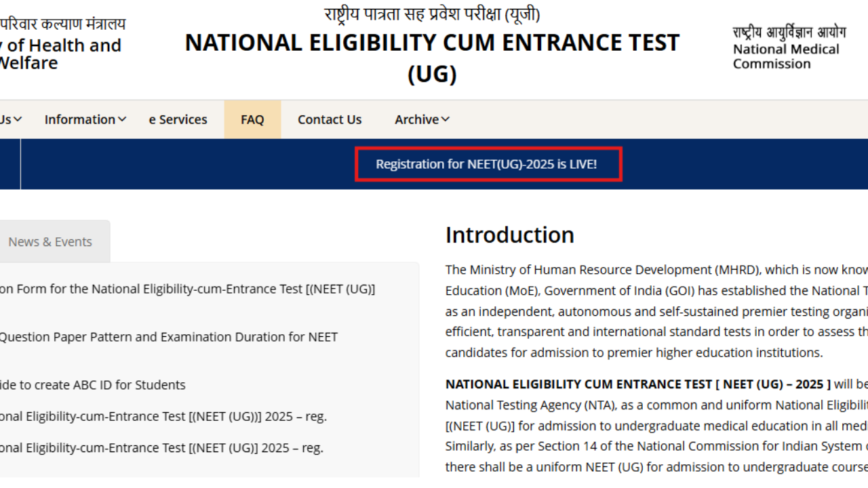Click the NEET (UG) Application Form news link
This screenshot has height=488, width=868.
point(187,289)
